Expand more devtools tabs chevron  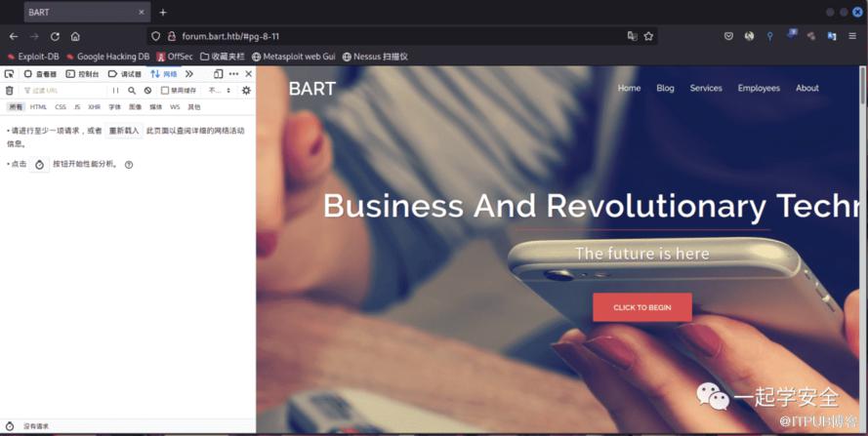189,73
